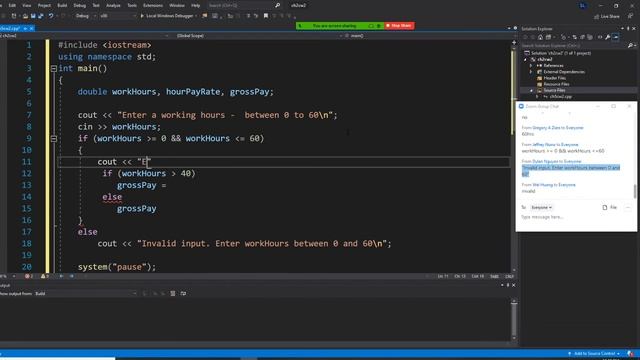Open the Debug menu

(80, 5)
